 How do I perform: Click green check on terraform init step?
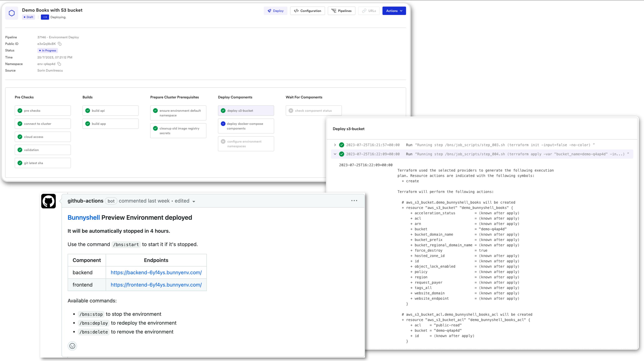click(x=341, y=145)
